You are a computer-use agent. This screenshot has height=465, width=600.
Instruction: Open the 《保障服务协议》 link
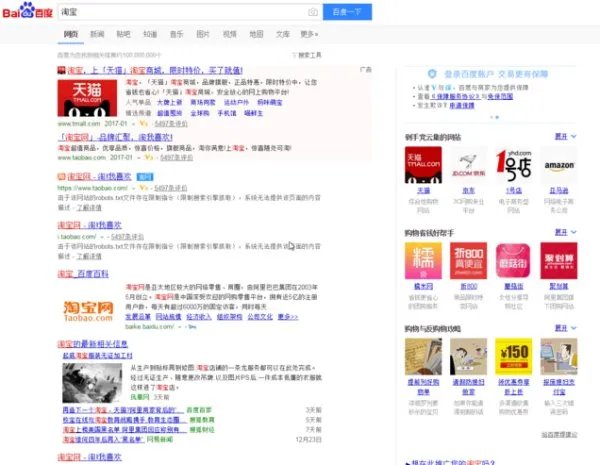(453, 96)
